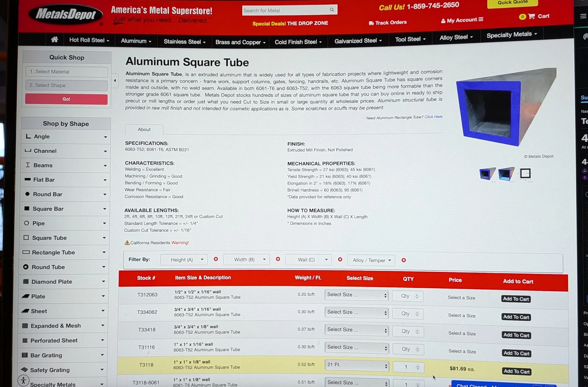Open the Select Material dropdown in Quick Shop

click(x=67, y=72)
